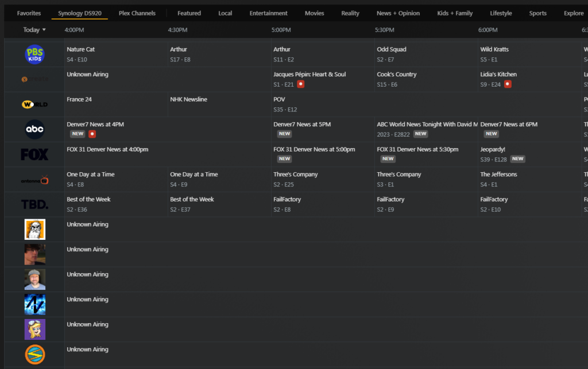The width and height of the screenshot is (588, 369).
Task: Open Cook's Country S15 E6 program
Action: (x=426, y=79)
